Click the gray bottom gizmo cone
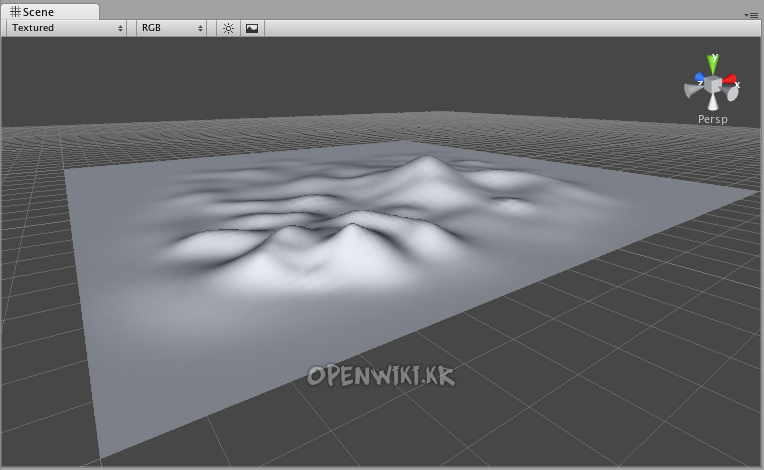Screen dimensions: 764x470 click(713, 102)
